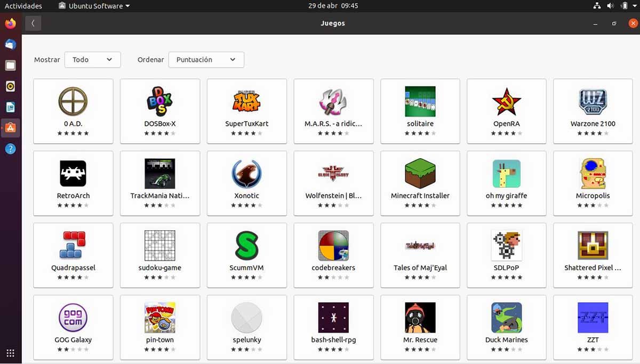Open the spelunky icon
640x364 pixels.
coord(247,318)
